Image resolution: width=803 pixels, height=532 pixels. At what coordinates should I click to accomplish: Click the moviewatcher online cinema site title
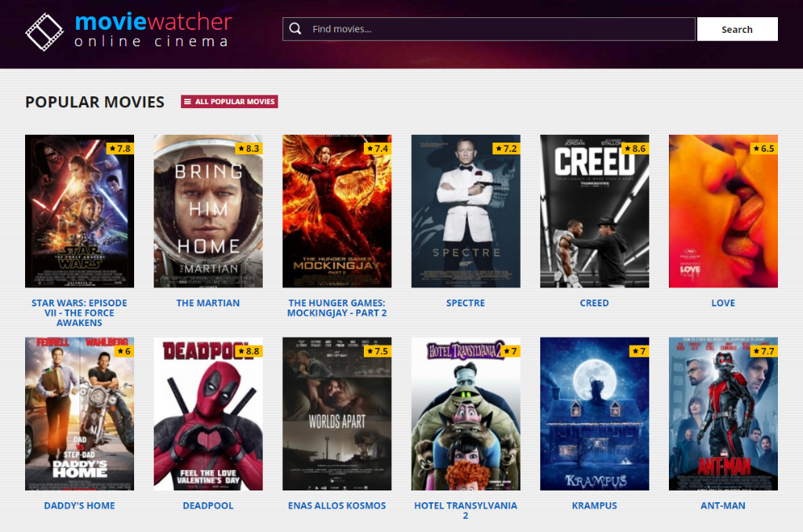click(153, 30)
